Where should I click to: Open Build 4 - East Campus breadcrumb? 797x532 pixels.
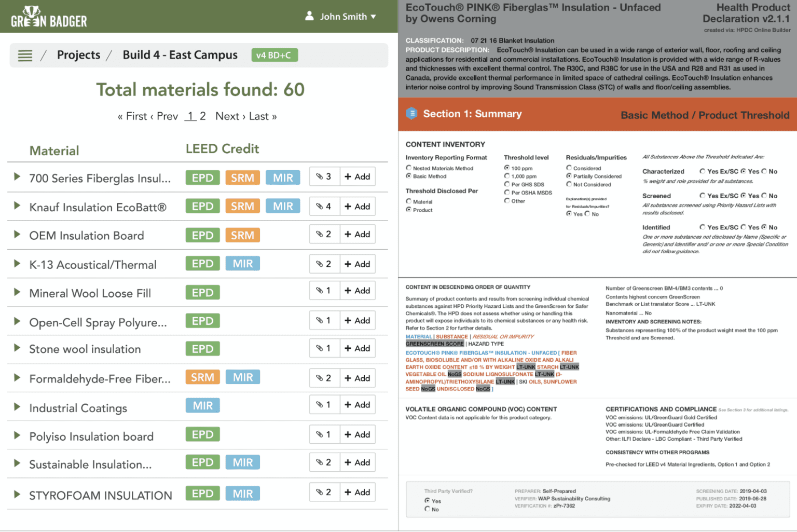pos(180,55)
